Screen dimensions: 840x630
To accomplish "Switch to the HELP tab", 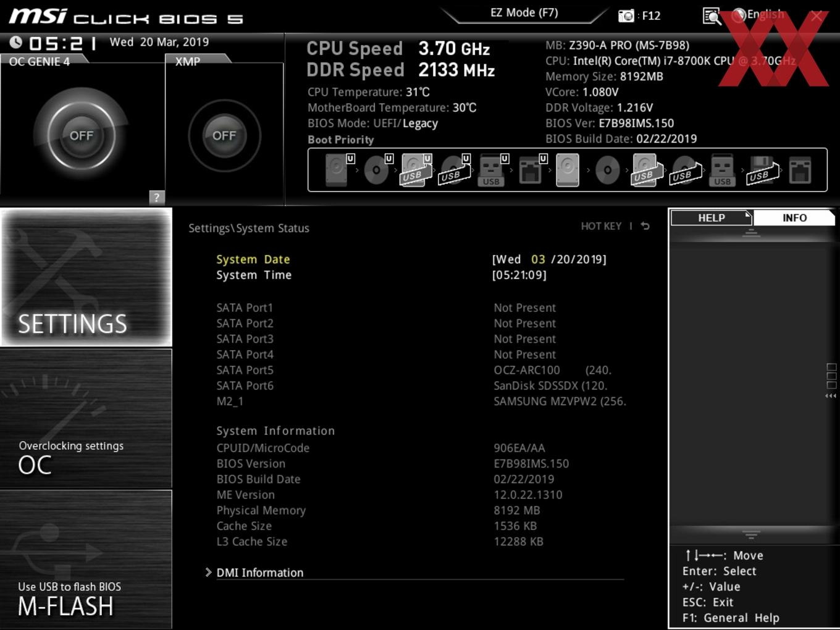I will [712, 217].
